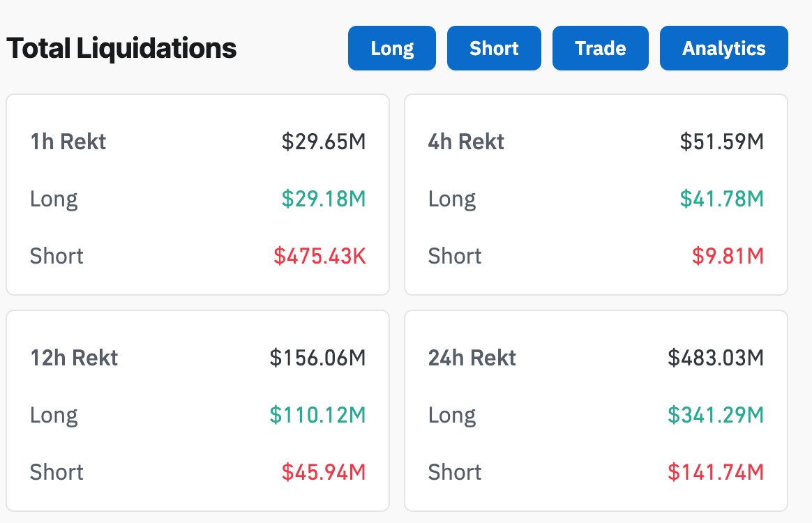The height and width of the screenshot is (523, 812).
Task: Select the 24h Rekt label
Action: click(x=472, y=358)
